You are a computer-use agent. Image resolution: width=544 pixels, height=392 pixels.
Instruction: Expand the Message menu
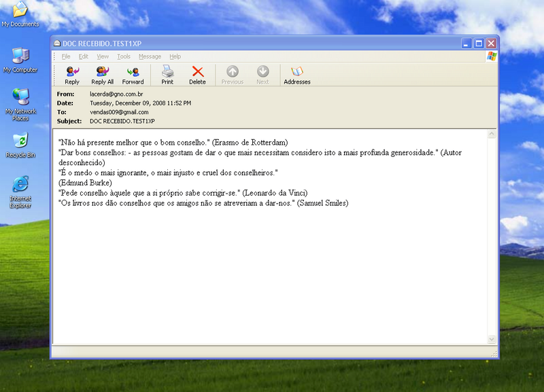pyautogui.click(x=150, y=56)
